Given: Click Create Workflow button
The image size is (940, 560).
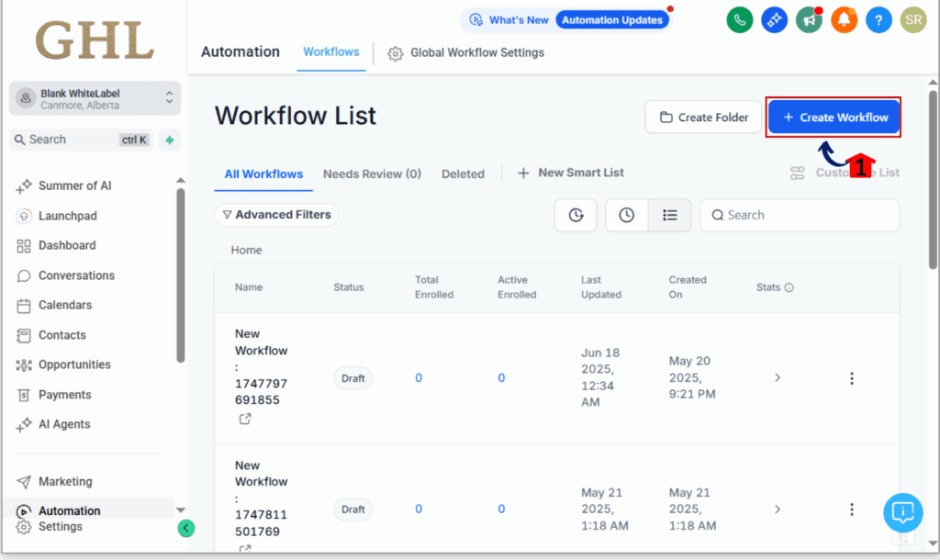Looking at the screenshot, I should (834, 117).
